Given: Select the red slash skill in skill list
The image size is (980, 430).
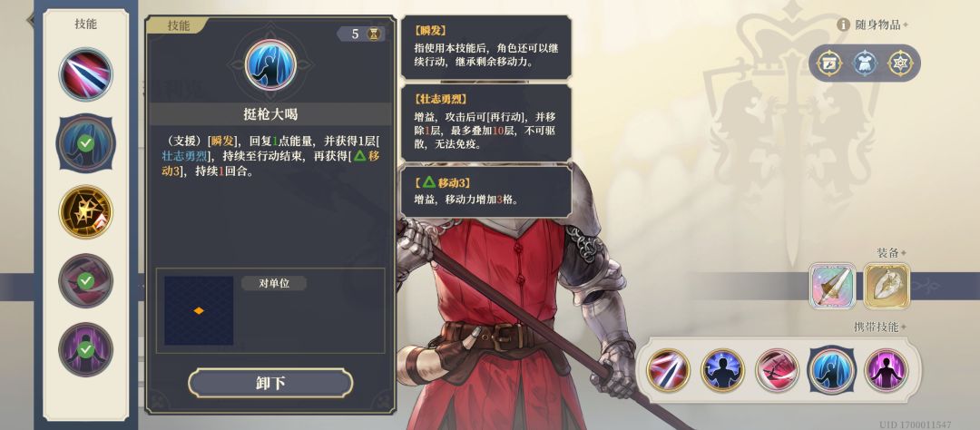Looking at the screenshot, I should pyautogui.click(x=85, y=74).
